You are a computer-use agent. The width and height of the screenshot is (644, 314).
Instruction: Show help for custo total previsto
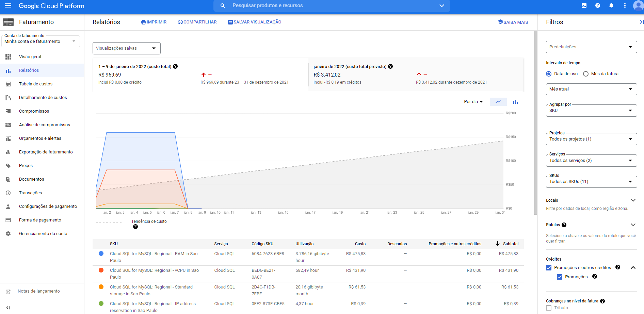pos(390,66)
